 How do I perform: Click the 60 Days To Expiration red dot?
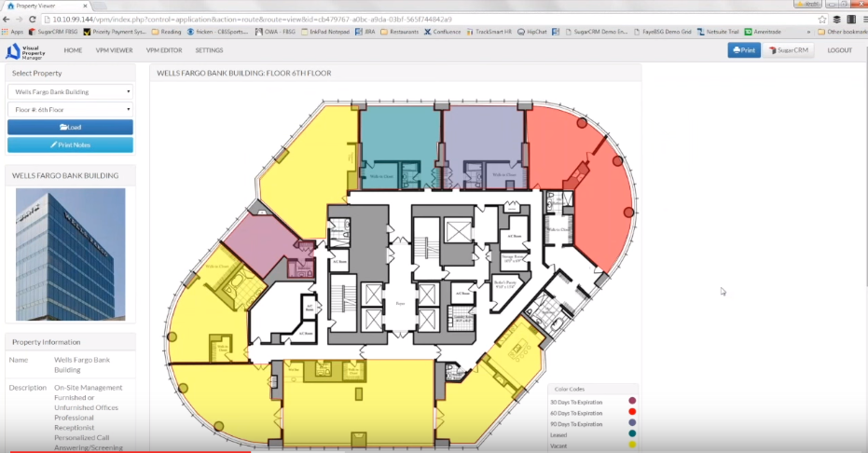[x=632, y=411]
